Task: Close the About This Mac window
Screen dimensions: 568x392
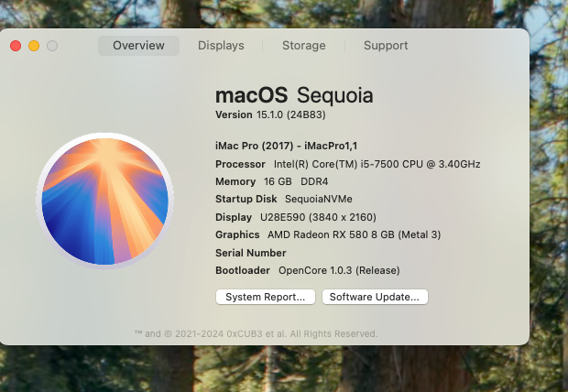Action: (x=16, y=46)
